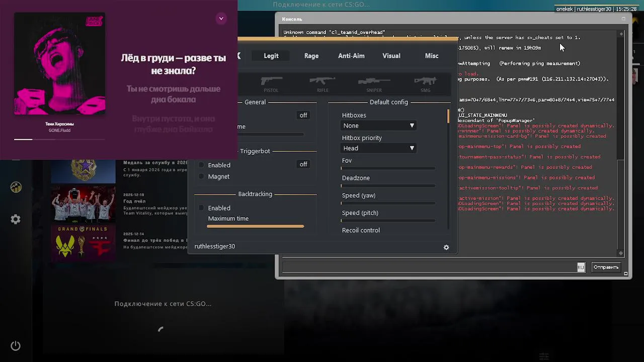
Task: Open the stats chart icon in sidebar
Action: (x=16, y=187)
